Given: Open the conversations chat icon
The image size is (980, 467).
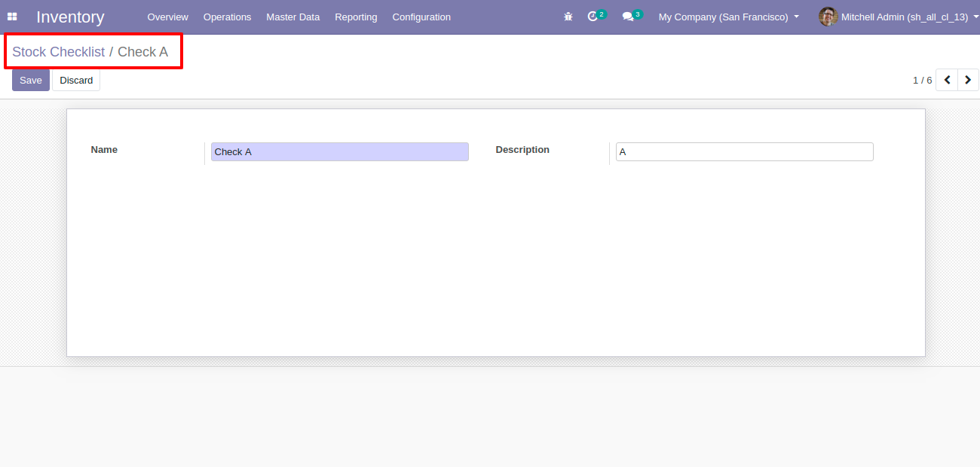Looking at the screenshot, I should (x=628, y=17).
